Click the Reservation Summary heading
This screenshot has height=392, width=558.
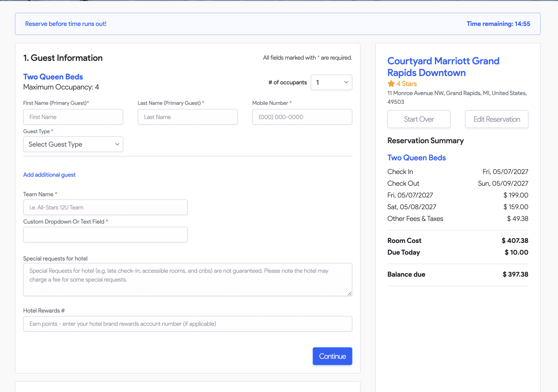(x=425, y=141)
